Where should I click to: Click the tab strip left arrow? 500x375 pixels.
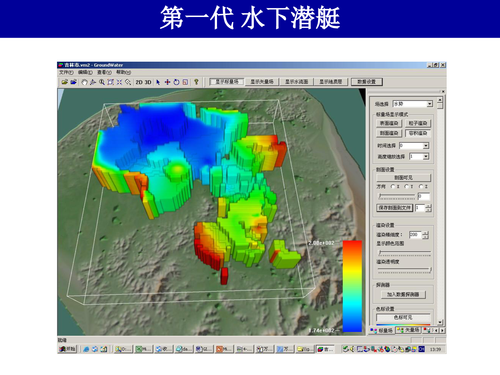[x=436, y=330]
